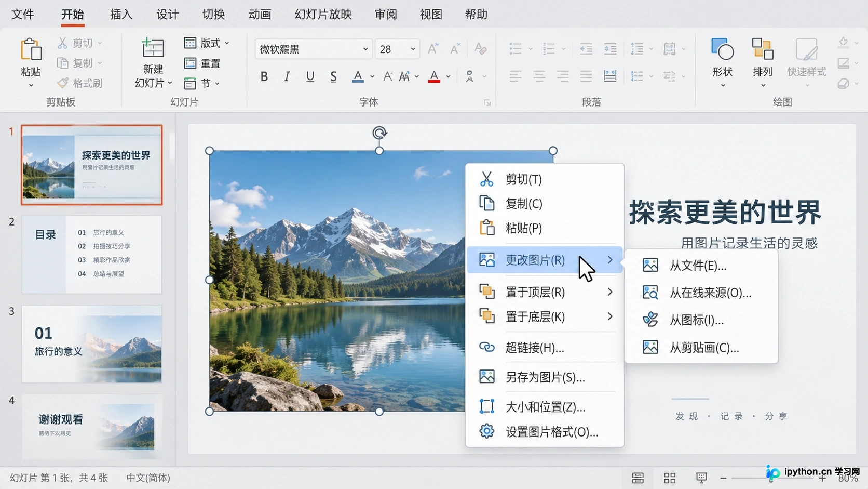Apply the blue text highlight A swatch
Viewport: 868px width, 489px height.
[358, 76]
